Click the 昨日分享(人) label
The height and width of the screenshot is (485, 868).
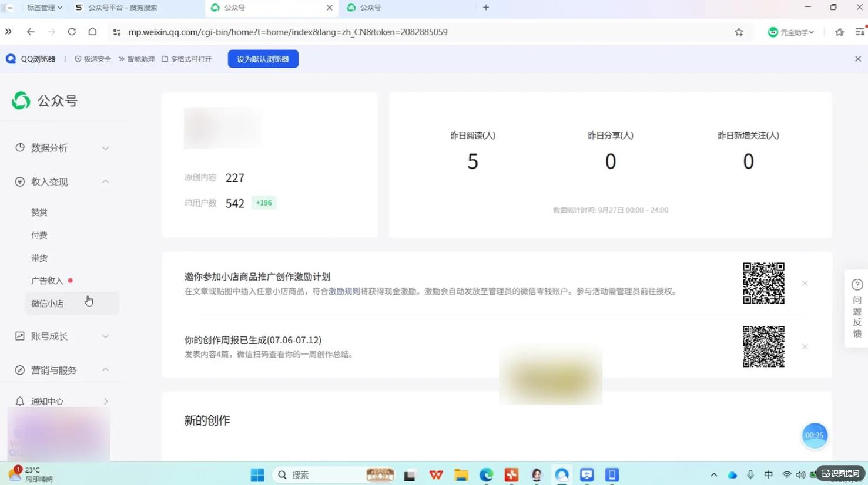(x=611, y=135)
